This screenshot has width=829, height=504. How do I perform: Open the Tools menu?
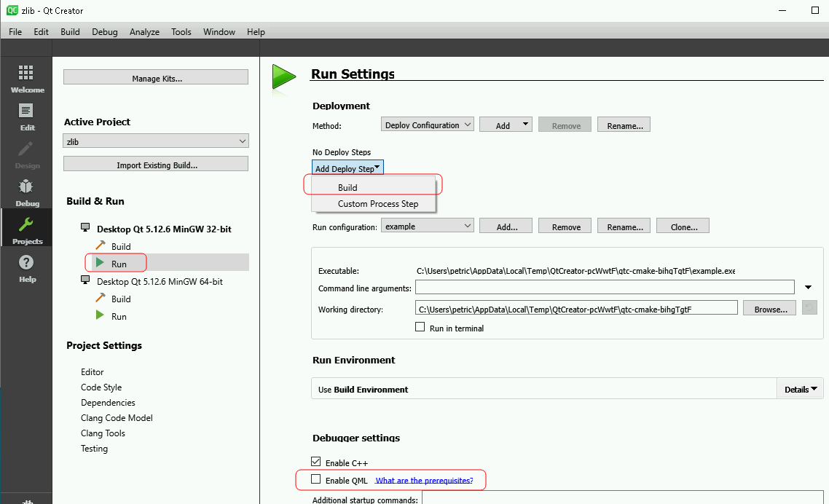pyautogui.click(x=181, y=32)
